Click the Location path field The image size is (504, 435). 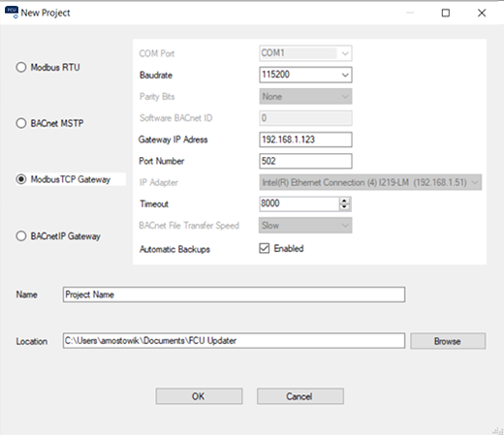click(x=234, y=341)
